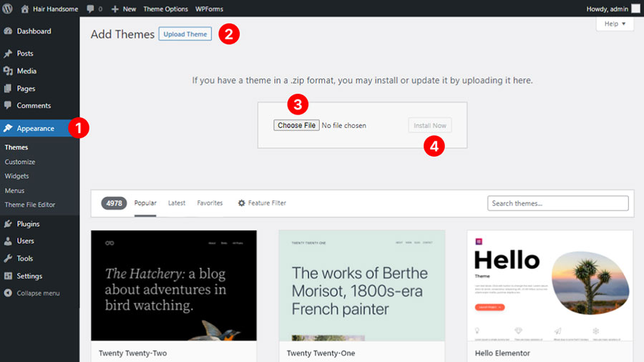
Task: Focus the Search themes input field
Action: (x=558, y=203)
